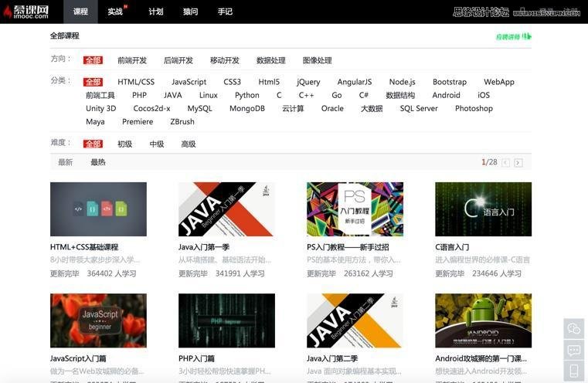
Task: Open the 计划 nav tab
Action: 156,12
